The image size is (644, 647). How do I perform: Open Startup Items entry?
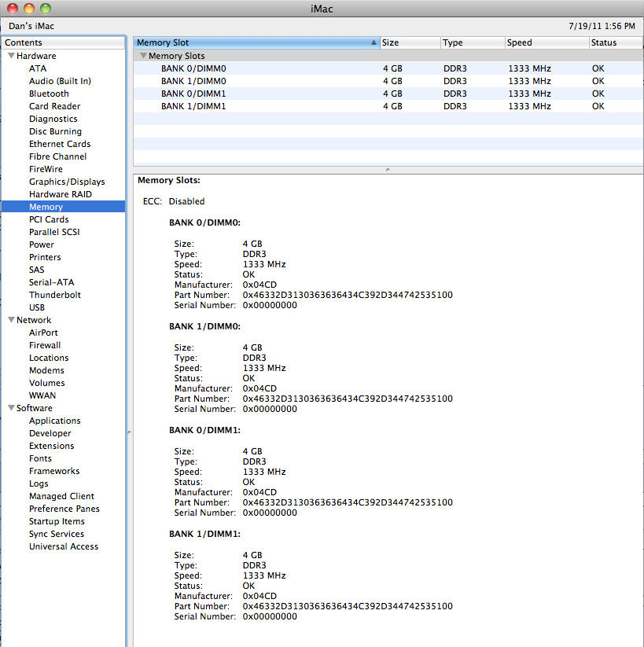pyautogui.click(x=57, y=521)
